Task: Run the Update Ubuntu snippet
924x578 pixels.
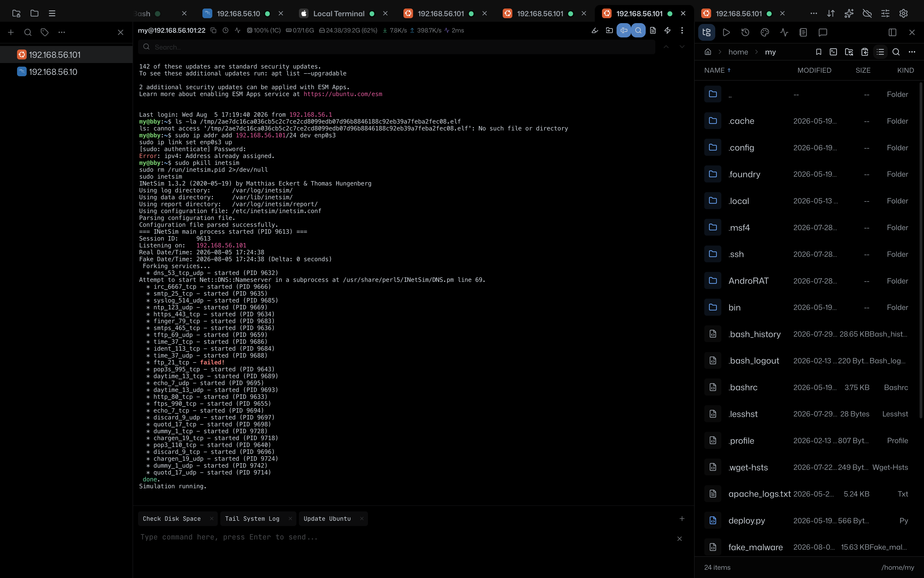Action: (327, 519)
